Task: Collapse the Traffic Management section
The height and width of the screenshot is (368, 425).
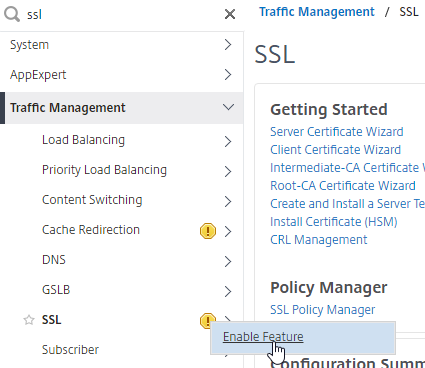Action: [x=228, y=107]
